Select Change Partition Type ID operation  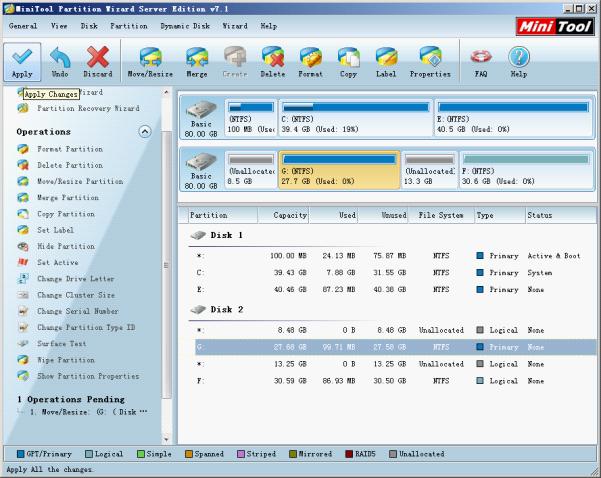coord(86,327)
